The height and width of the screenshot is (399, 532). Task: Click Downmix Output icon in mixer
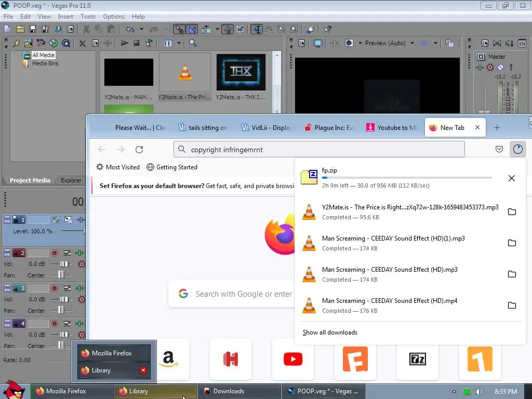coord(497,43)
